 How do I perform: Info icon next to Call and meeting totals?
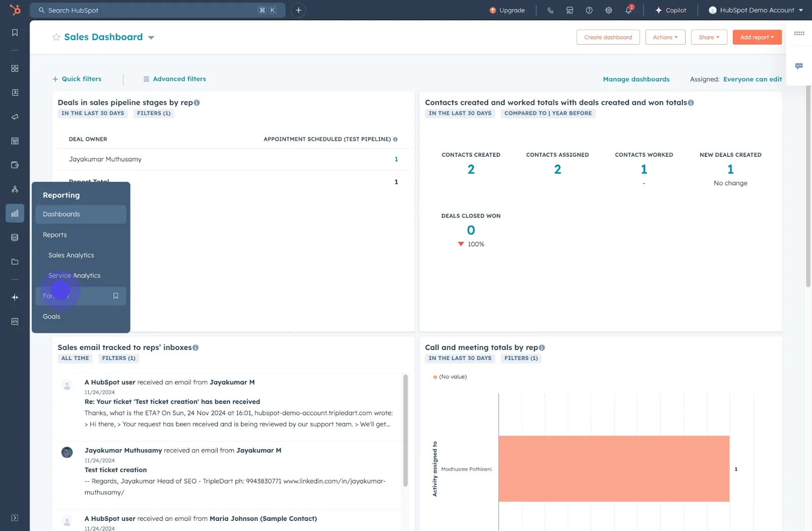(x=542, y=348)
